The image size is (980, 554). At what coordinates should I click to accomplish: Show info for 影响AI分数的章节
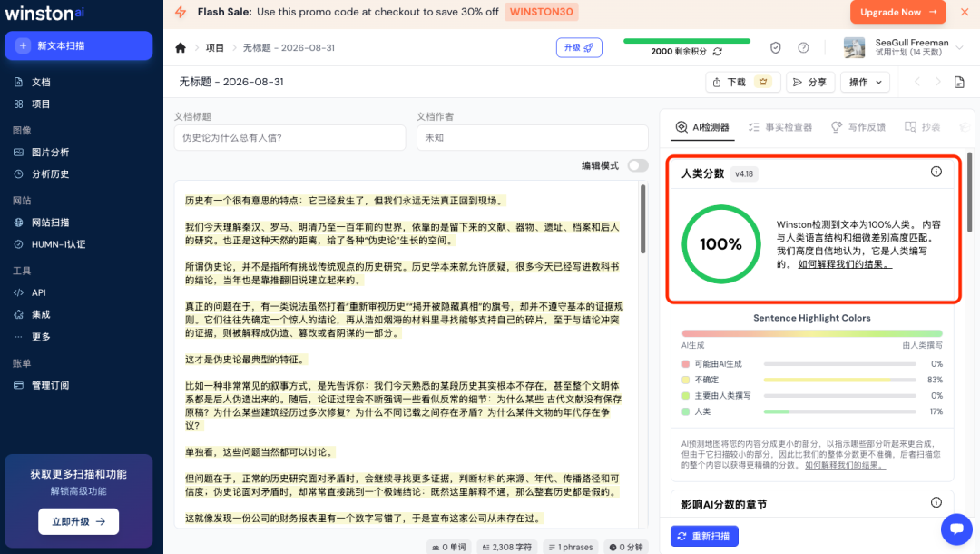(x=936, y=503)
